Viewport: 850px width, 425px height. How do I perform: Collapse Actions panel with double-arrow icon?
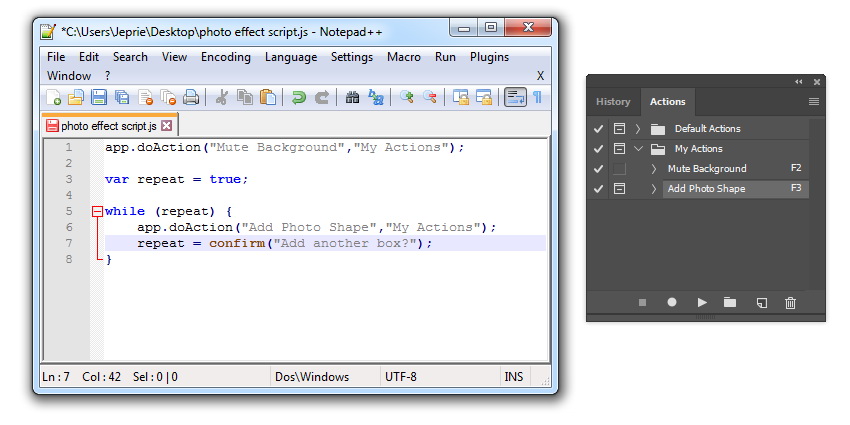799,82
